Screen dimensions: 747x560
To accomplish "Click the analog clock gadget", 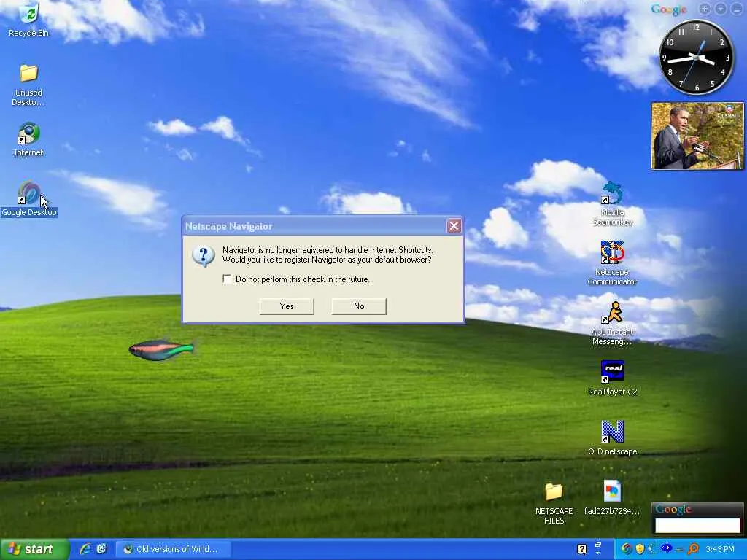I will point(696,57).
